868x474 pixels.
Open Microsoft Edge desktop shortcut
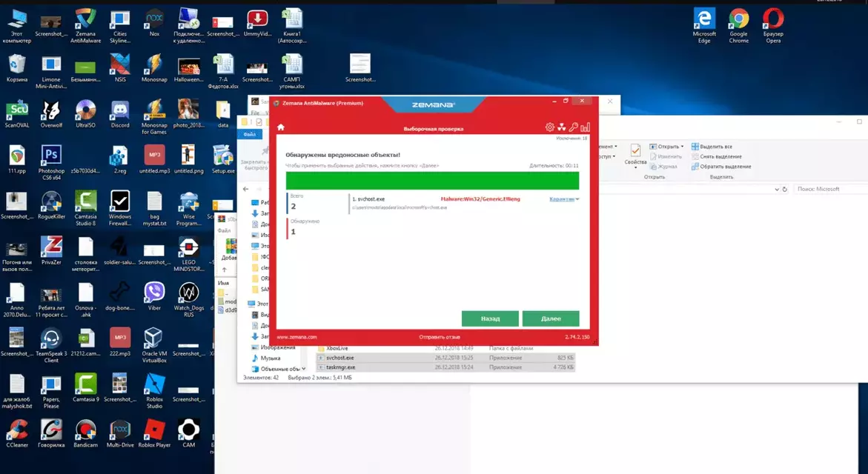coord(704,26)
